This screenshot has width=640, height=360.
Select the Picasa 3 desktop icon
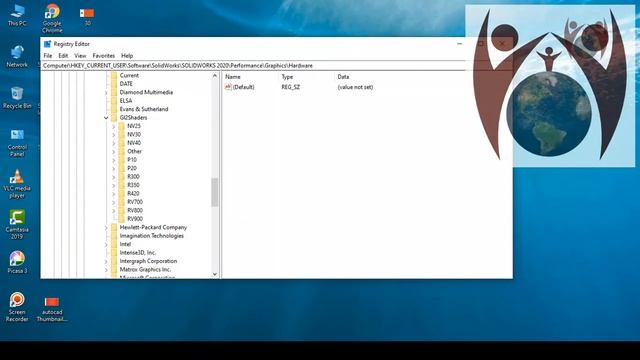point(17,262)
